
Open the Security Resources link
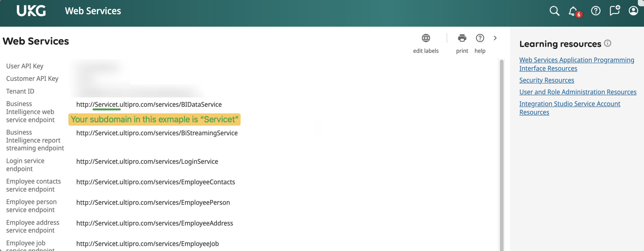point(547,80)
